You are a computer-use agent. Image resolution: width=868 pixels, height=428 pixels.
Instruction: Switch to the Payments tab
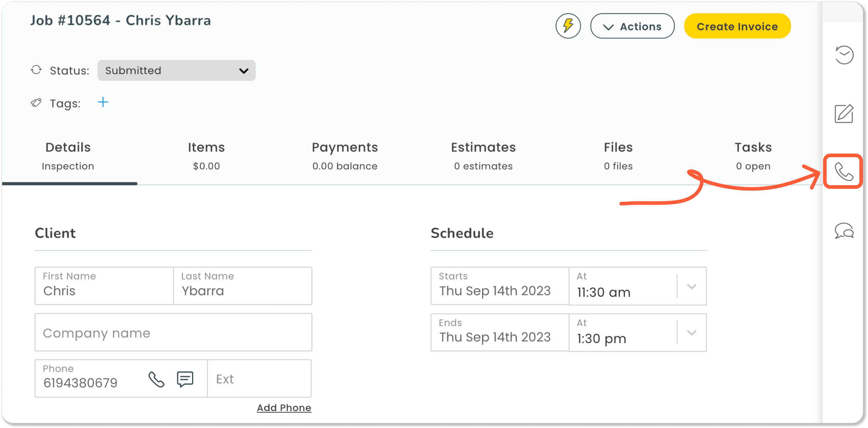[345, 156]
